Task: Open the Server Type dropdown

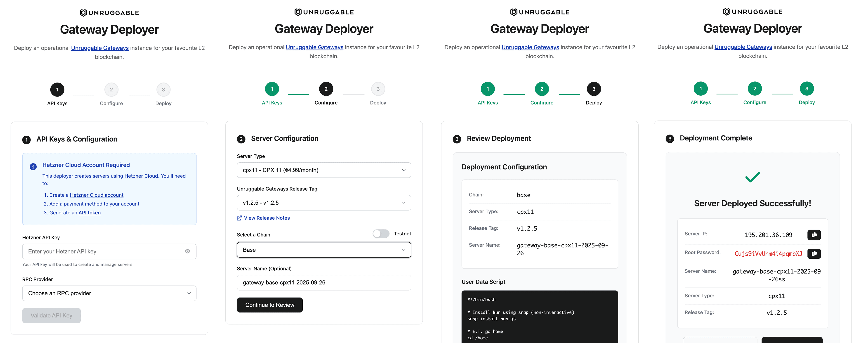Action: (x=323, y=170)
